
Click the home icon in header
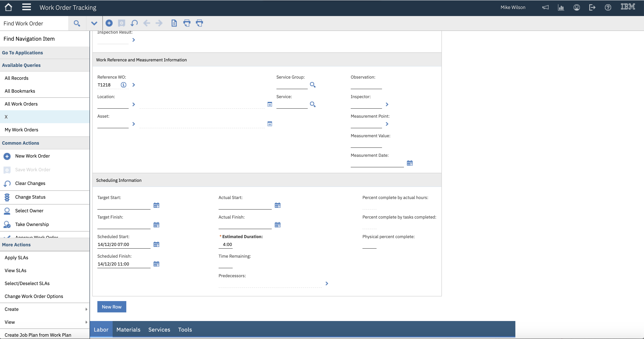(x=8, y=7)
